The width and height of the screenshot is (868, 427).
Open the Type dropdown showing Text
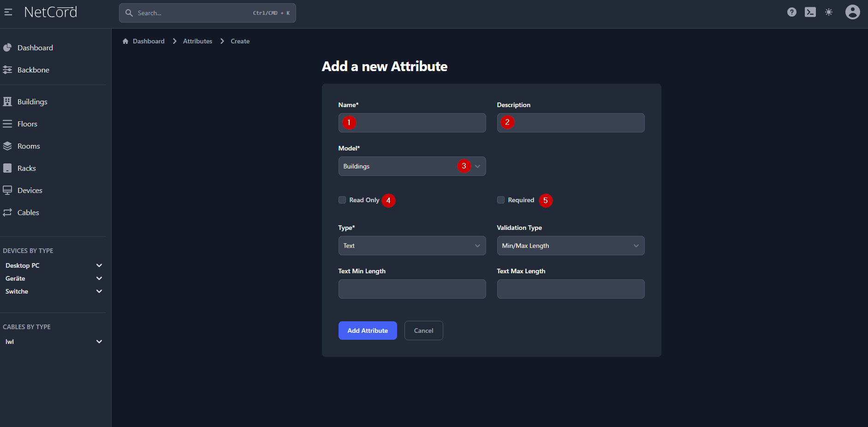[x=411, y=246]
